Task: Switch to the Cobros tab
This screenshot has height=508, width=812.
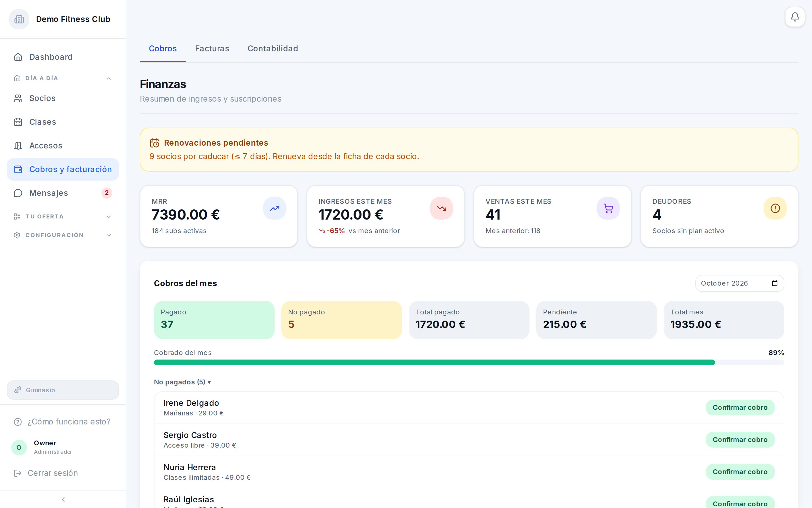Action: (x=163, y=48)
